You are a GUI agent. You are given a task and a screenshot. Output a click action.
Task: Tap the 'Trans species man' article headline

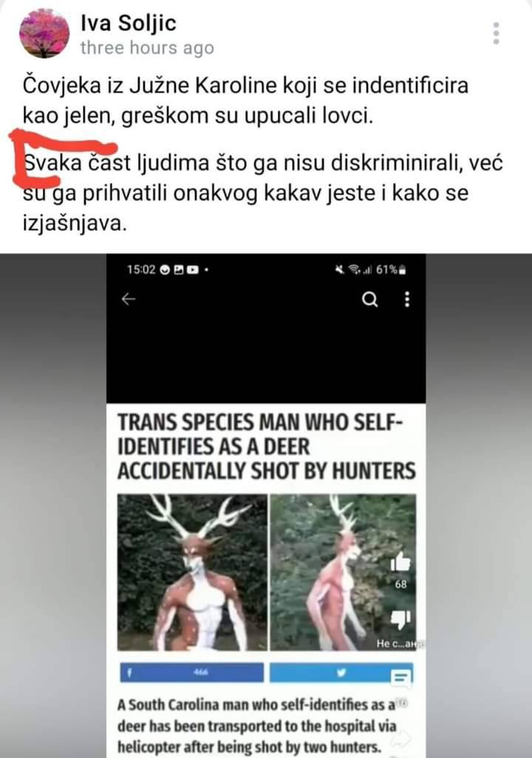click(x=266, y=447)
